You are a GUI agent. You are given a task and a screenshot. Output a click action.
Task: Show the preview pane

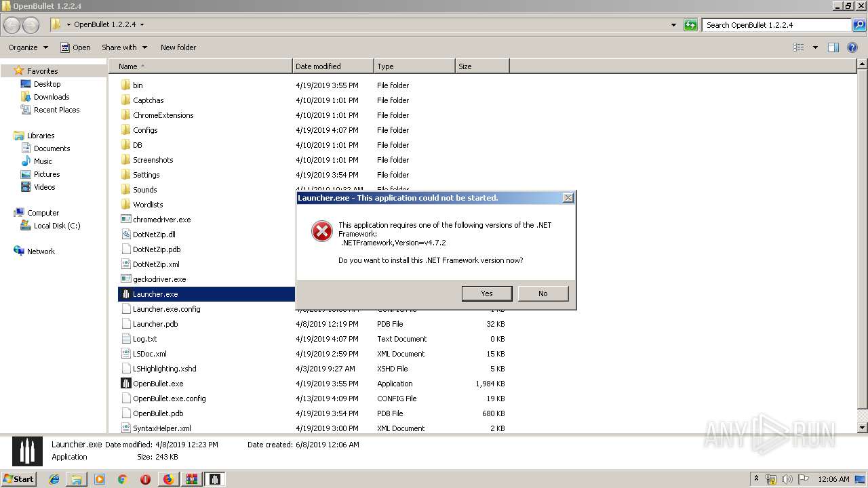click(833, 47)
